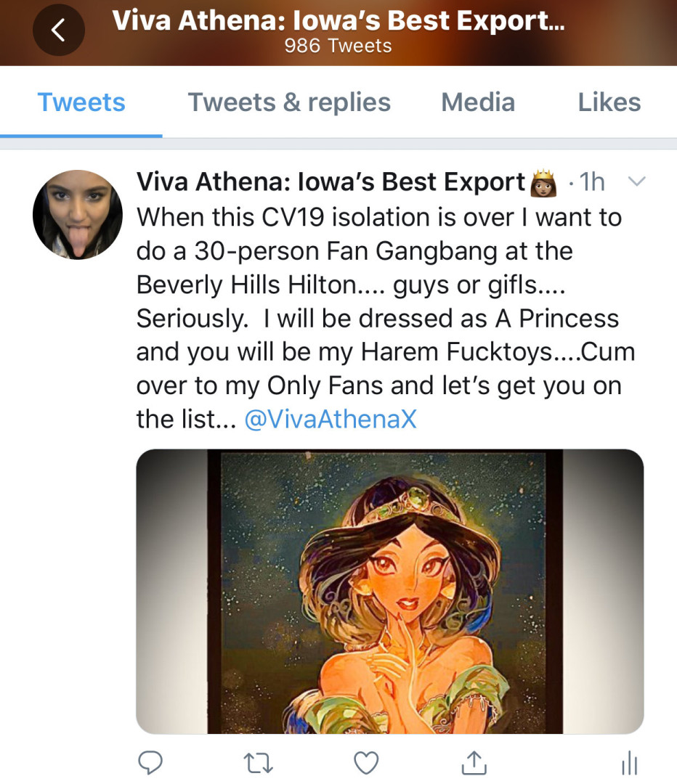Open the Tweets & replies tab

tap(289, 102)
